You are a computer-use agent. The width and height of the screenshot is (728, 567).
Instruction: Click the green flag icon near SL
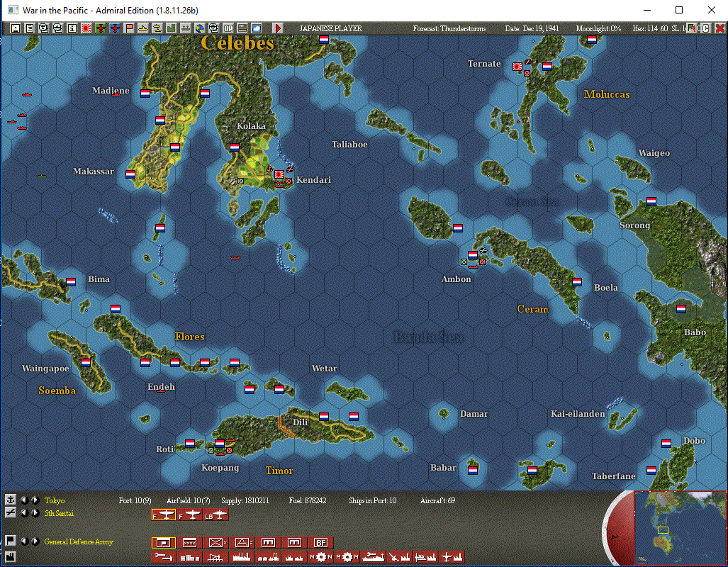coord(692,28)
